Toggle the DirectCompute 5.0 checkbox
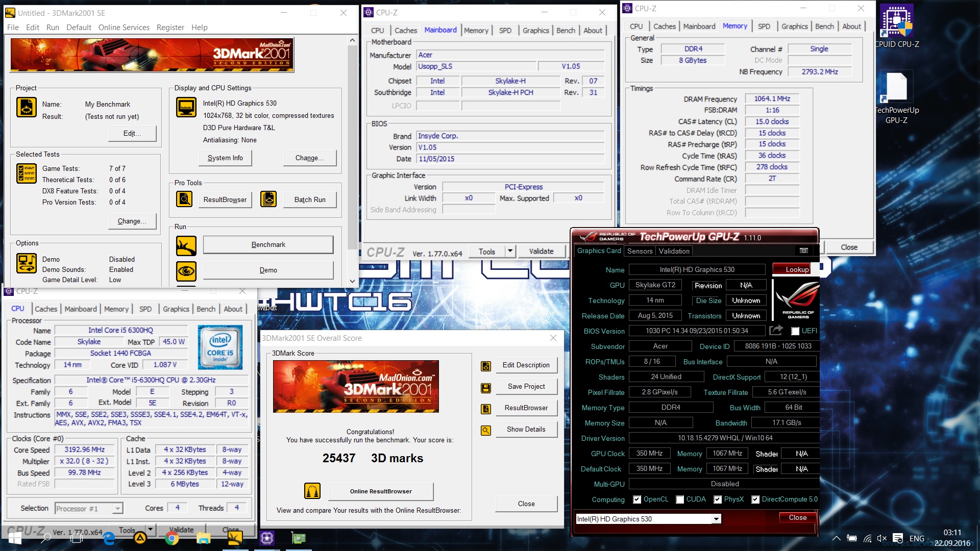The image size is (980, 551). (x=755, y=499)
